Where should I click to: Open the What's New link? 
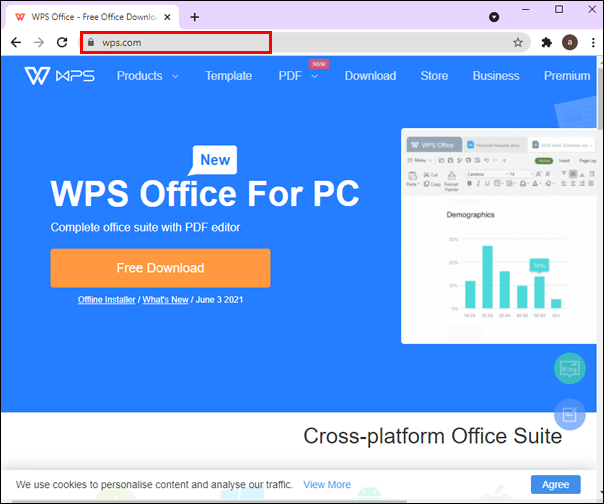[x=165, y=300]
